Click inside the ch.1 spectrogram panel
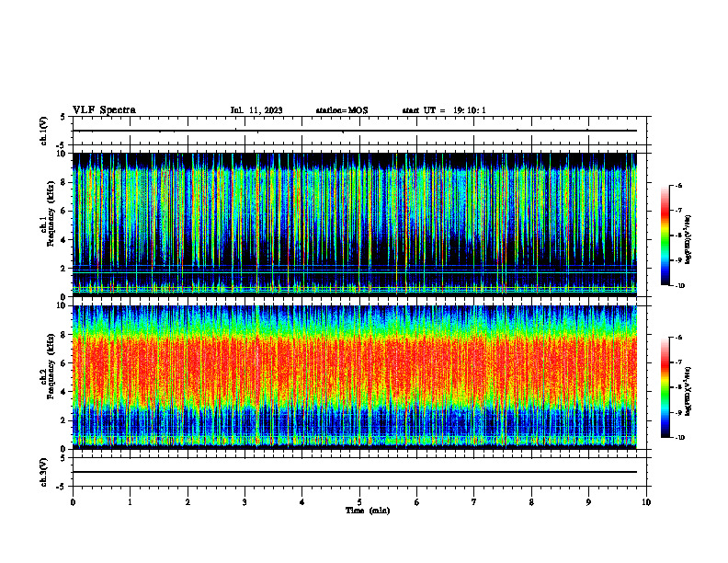Viewport: 728px width, 563px height. (x=354, y=224)
